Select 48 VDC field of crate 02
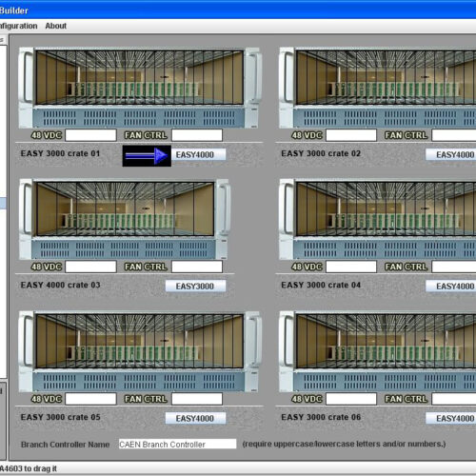This screenshot has width=476, height=476. point(351,135)
